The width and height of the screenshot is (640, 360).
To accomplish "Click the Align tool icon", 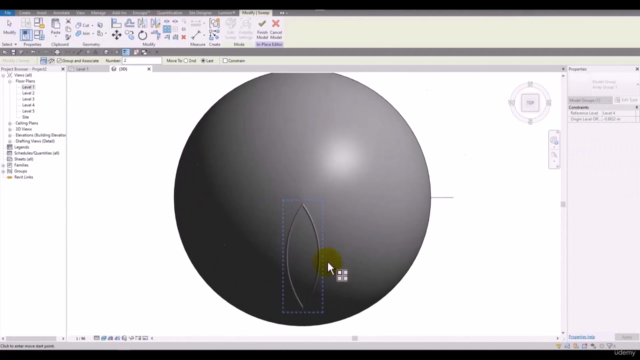I will coord(116,23).
